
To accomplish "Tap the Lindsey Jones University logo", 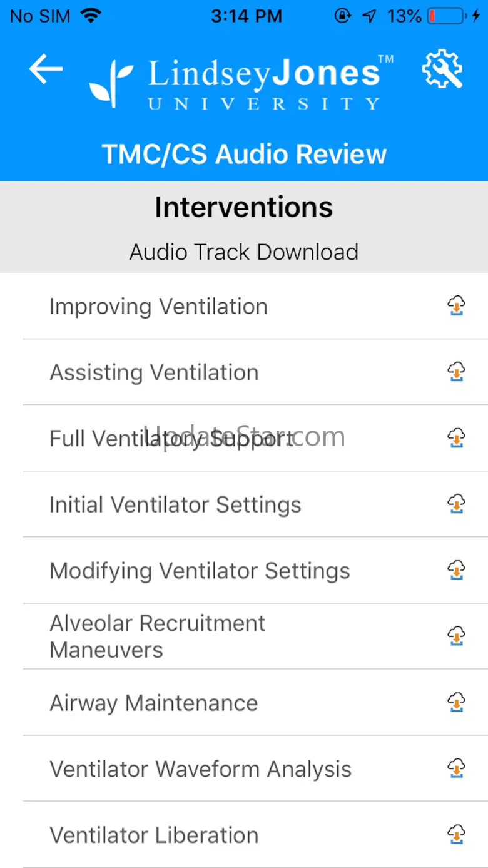I will pos(241,83).
